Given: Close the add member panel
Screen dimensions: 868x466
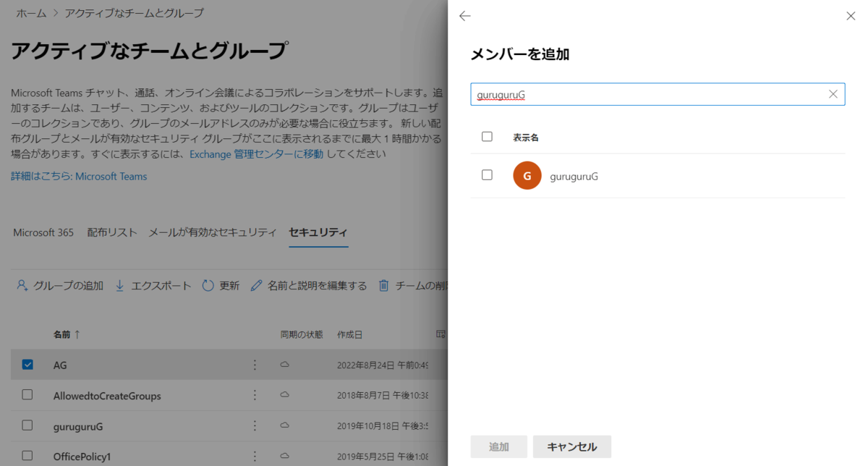Looking at the screenshot, I should 851,16.
